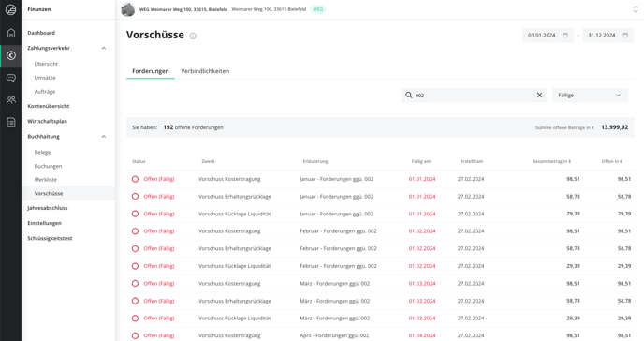
Task: Open the Fällige filter dropdown
Action: tap(590, 96)
